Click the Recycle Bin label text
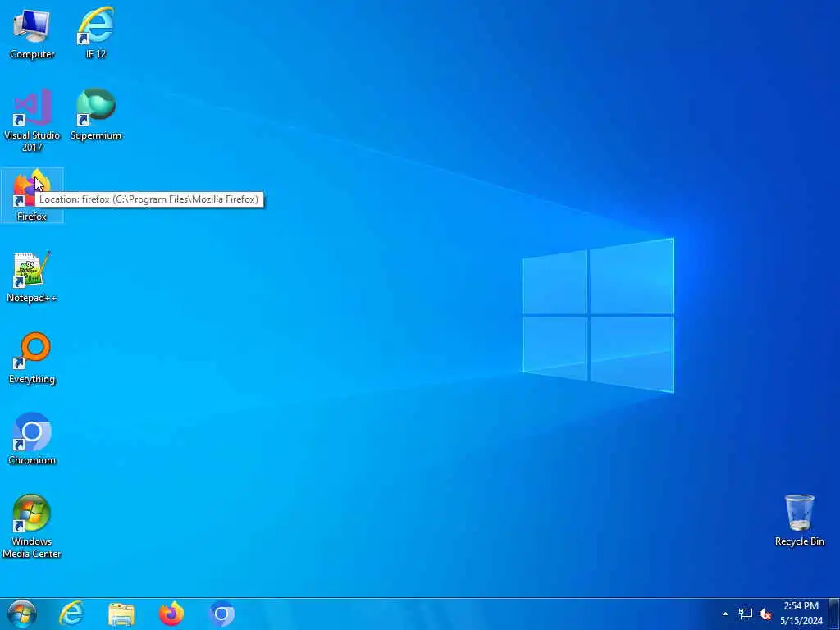Screen dimensions: 840x630 point(799,541)
